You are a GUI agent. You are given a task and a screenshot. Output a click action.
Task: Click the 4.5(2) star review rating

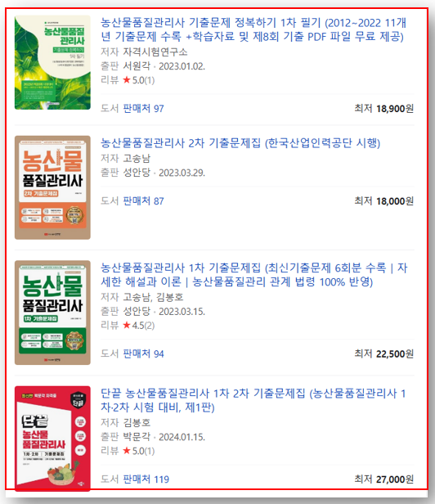(x=139, y=326)
